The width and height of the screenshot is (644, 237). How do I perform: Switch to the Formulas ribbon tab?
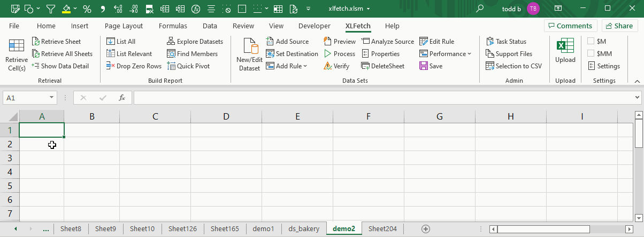pos(173,26)
